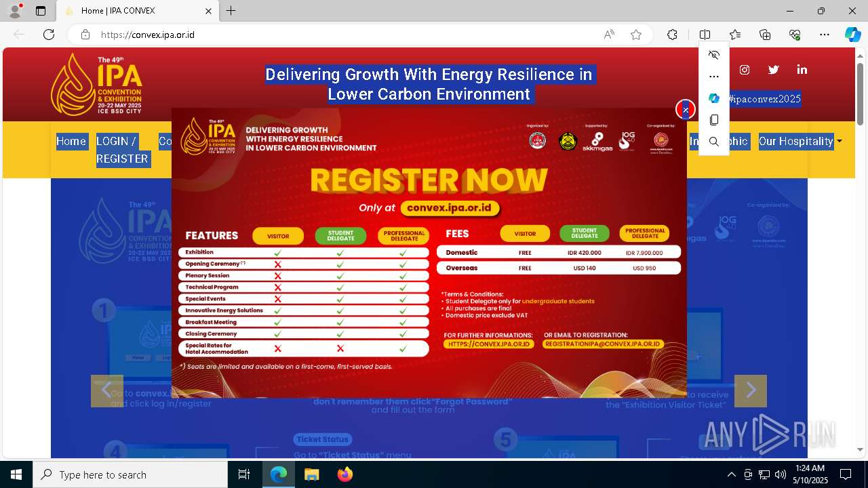Start Read aloud
Screen dimensions: 868x488
pyautogui.click(x=609, y=35)
